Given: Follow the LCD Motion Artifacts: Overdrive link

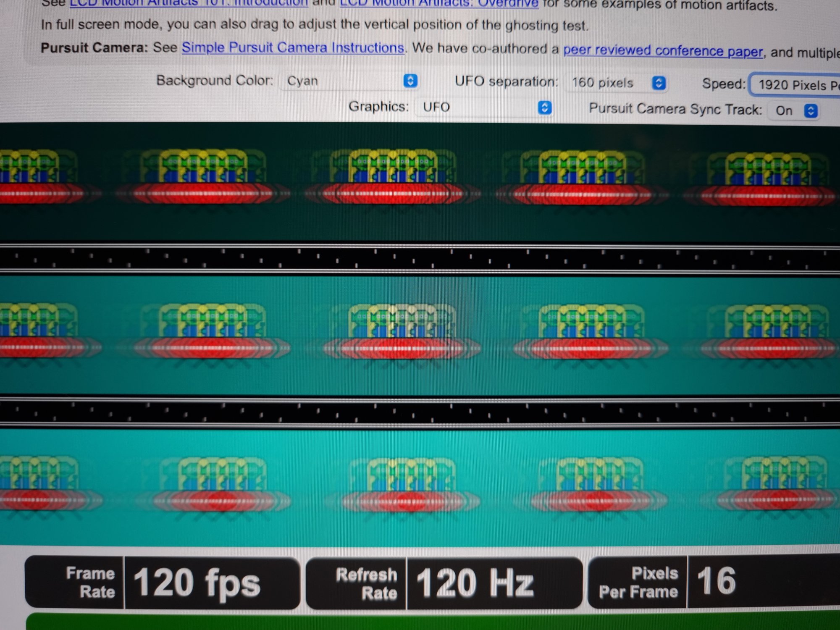Looking at the screenshot, I should 439,3.
